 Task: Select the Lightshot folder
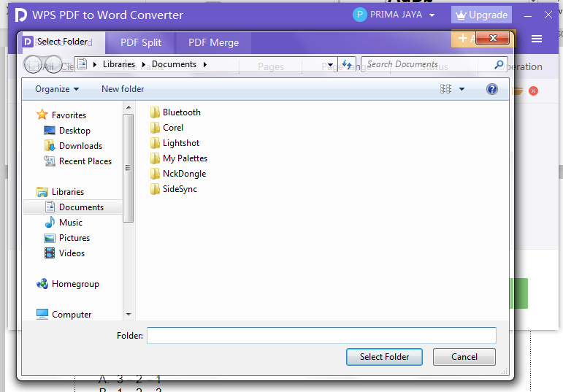pyautogui.click(x=175, y=143)
